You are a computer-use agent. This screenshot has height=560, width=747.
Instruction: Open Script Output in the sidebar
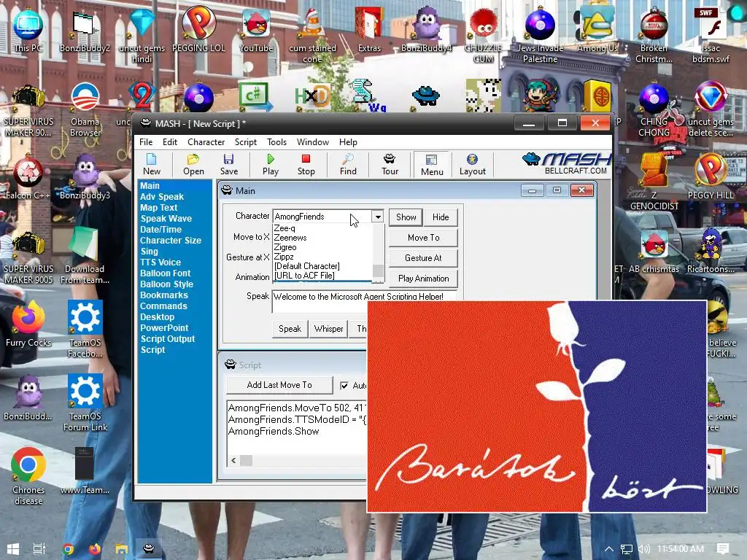(x=168, y=339)
